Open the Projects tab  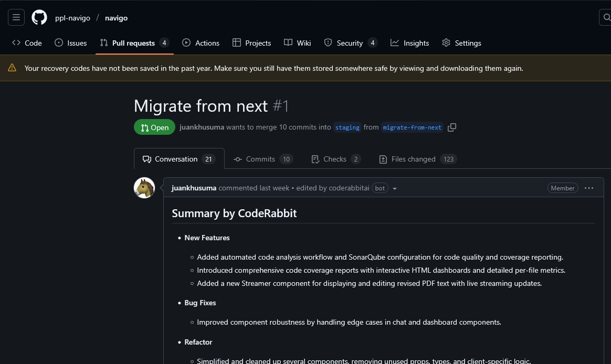[x=252, y=43]
